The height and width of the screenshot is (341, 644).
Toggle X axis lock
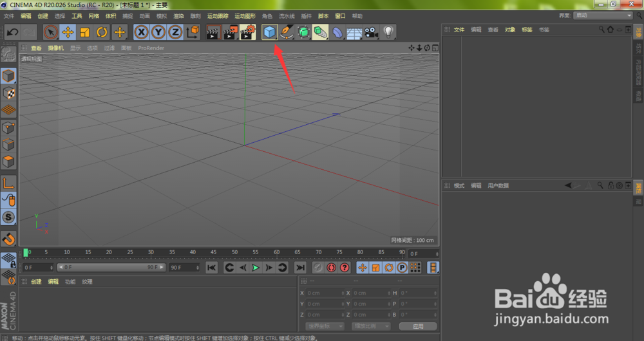point(141,32)
